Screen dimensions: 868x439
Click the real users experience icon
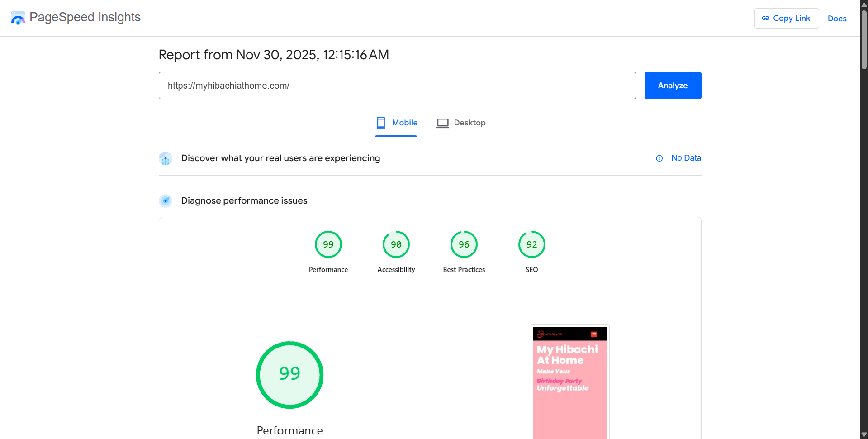tap(166, 158)
